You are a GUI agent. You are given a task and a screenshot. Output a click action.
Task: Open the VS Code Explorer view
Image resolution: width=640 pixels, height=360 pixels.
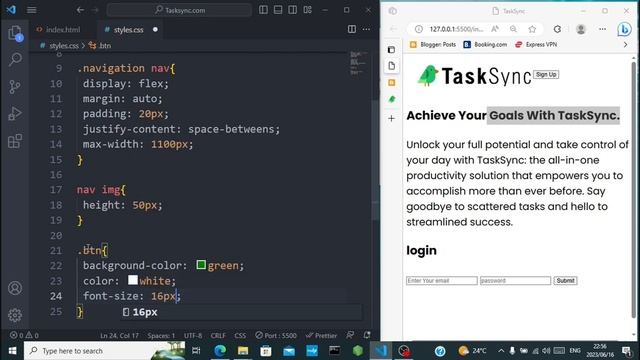15,33
